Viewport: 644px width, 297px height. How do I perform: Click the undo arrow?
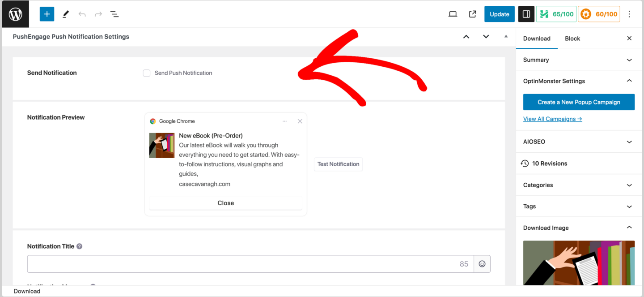(x=82, y=14)
